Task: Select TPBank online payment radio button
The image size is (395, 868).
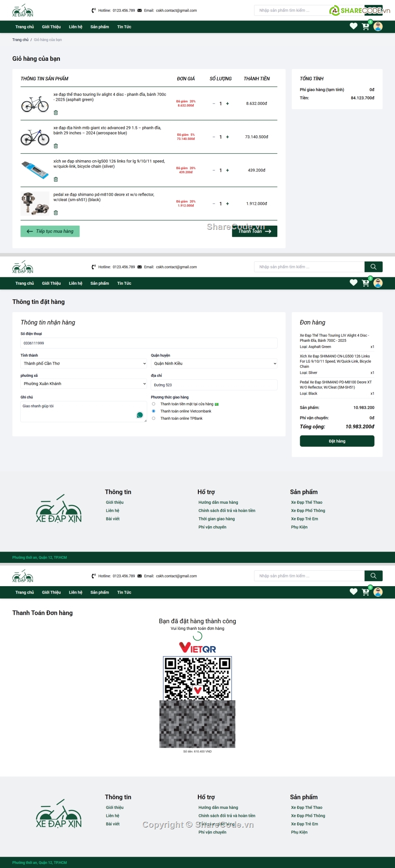Action: coord(153,418)
